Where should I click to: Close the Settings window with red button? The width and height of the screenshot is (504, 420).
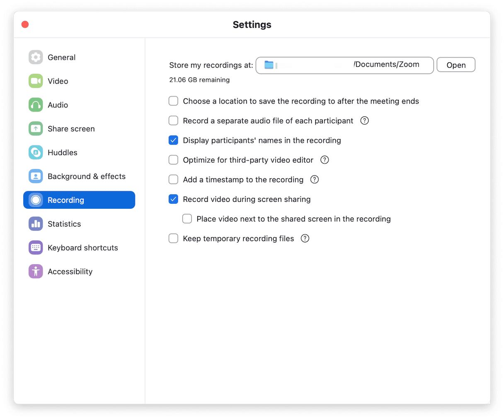[25, 24]
